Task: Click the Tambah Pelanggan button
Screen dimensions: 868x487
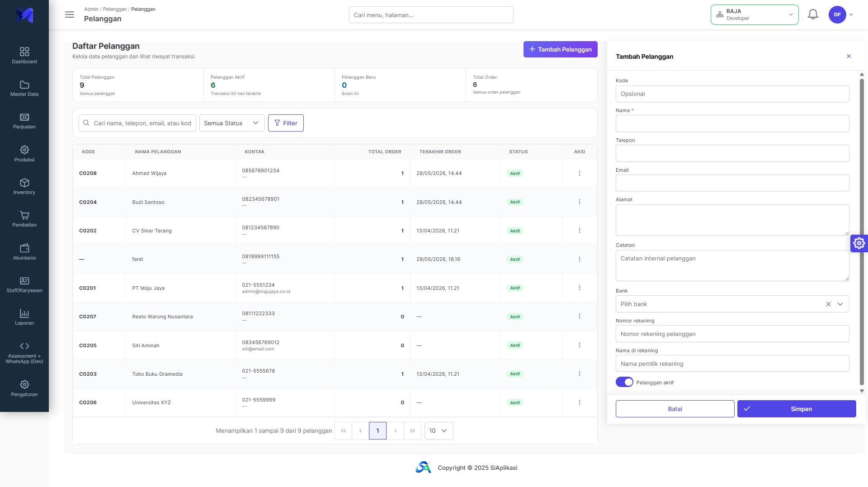Action: (x=560, y=49)
